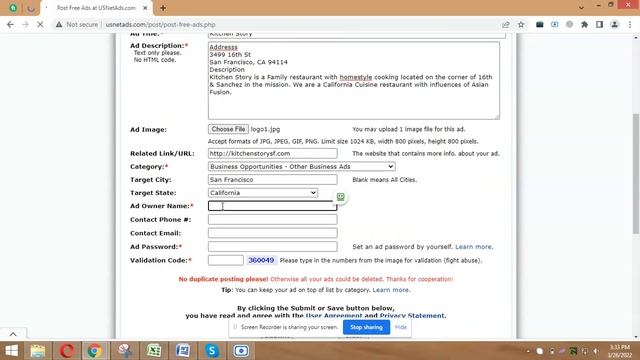Click the volume speaker tray icon
This screenshot has height=360, width=640.
[596, 351]
